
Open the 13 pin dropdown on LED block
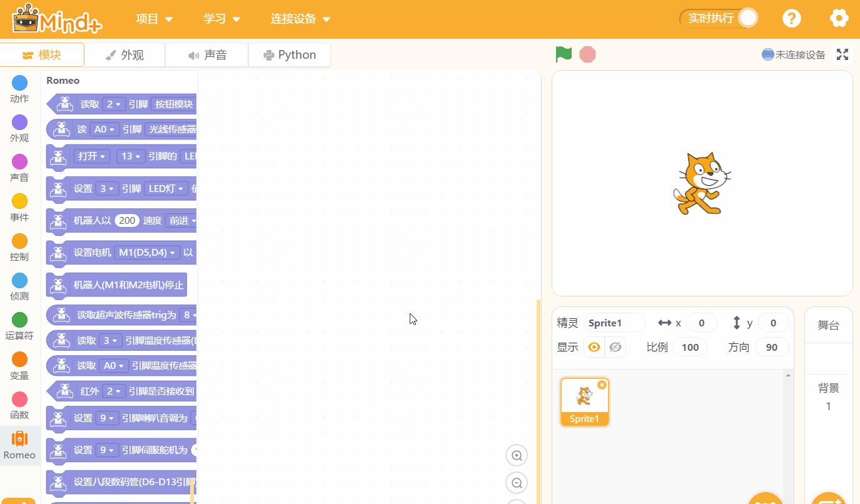[x=131, y=156]
